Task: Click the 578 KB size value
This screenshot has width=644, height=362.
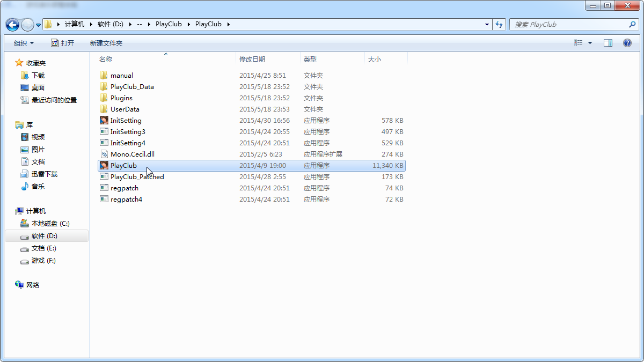Action: (x=392, y=121)
